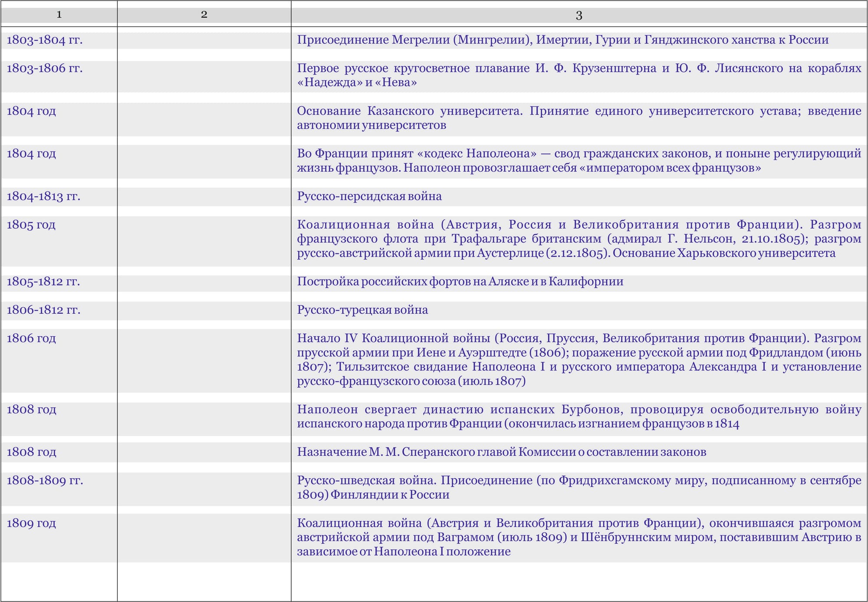Select the «кодекс Наполеона» entry
Viewport: 868px width, 602px height.
pos(579,161)
